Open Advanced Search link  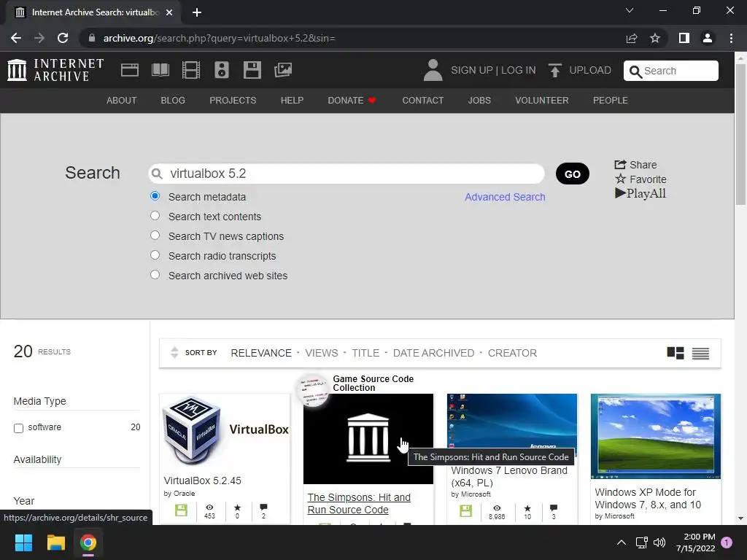pyautogui.click(x=505, y=197)
